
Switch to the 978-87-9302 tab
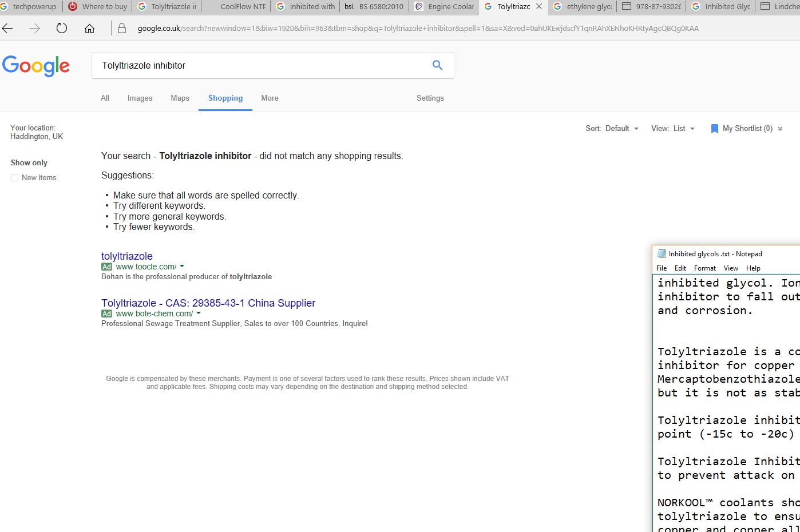pos(652,7)
